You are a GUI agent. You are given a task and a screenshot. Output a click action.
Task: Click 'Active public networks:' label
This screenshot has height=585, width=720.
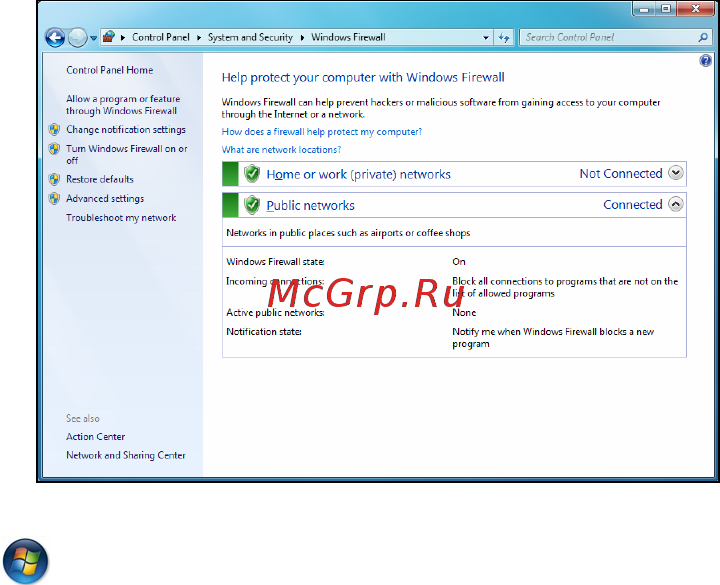pos(275,313)
